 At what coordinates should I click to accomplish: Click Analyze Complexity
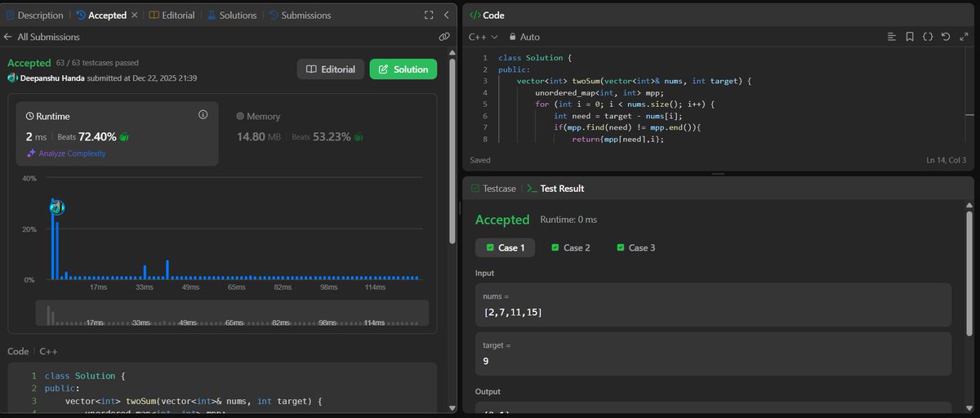click(71, 153)
